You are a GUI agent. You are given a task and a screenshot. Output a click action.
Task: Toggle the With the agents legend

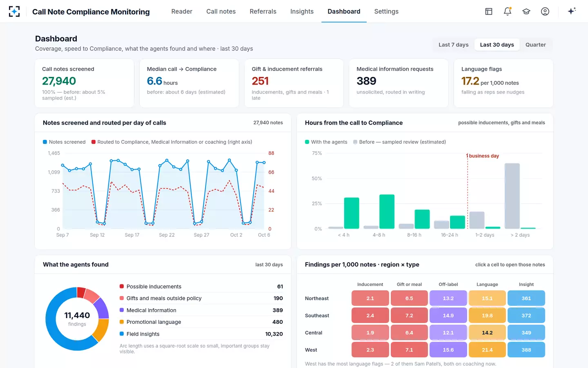[x=326, y=142]
